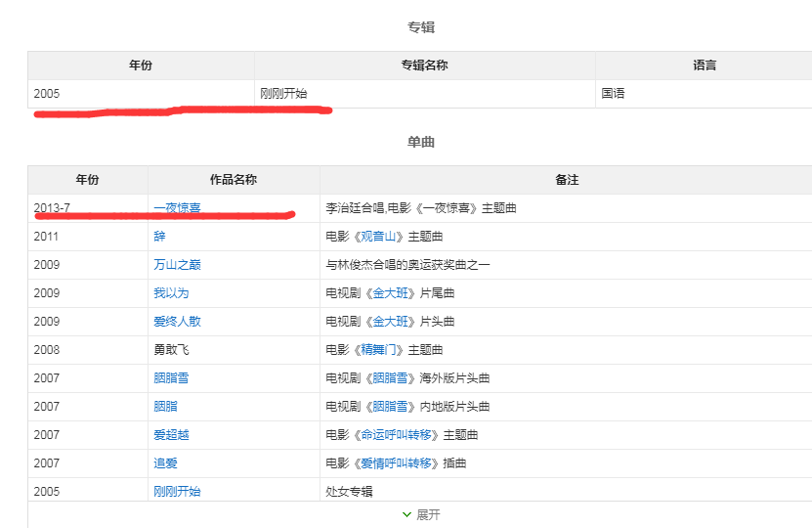
Task: Open the 万山之巅 song link
Action: 177,265
